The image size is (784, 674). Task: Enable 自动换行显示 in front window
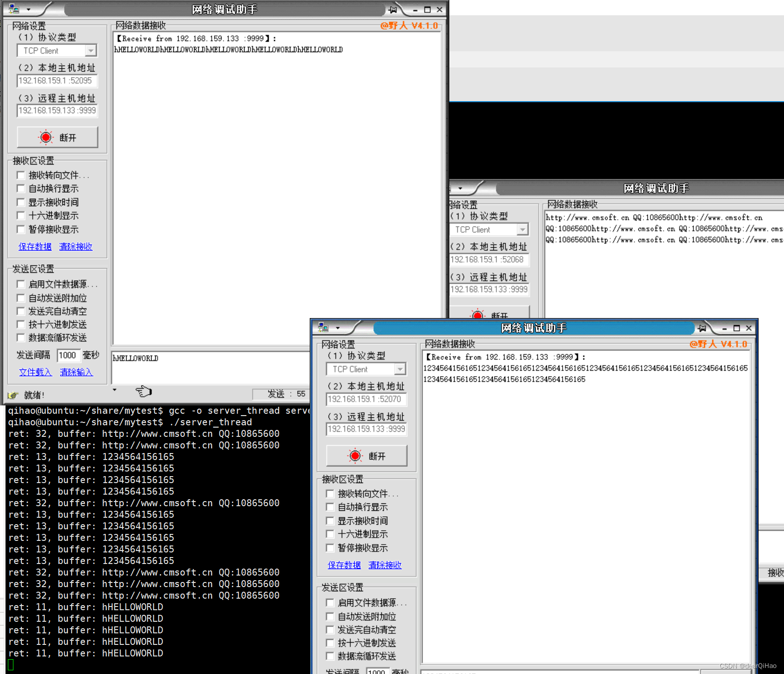click(330, 507)
